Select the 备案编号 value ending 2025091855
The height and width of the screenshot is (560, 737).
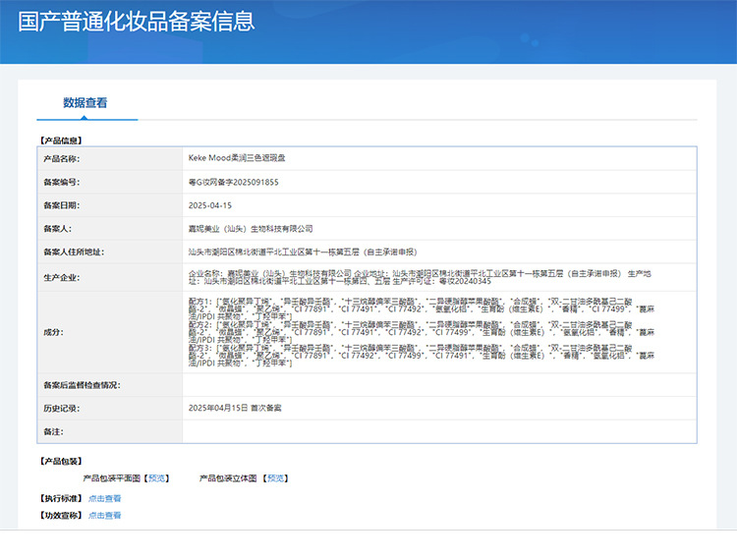[234, 183]
